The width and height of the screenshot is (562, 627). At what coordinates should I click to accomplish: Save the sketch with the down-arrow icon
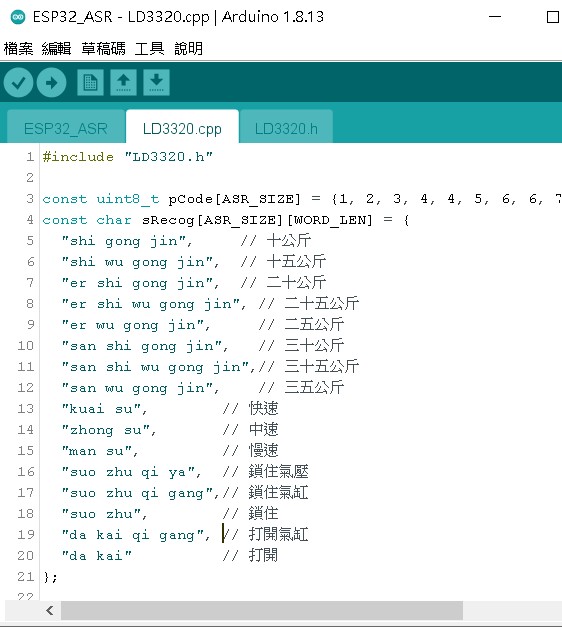pos(156,82)
